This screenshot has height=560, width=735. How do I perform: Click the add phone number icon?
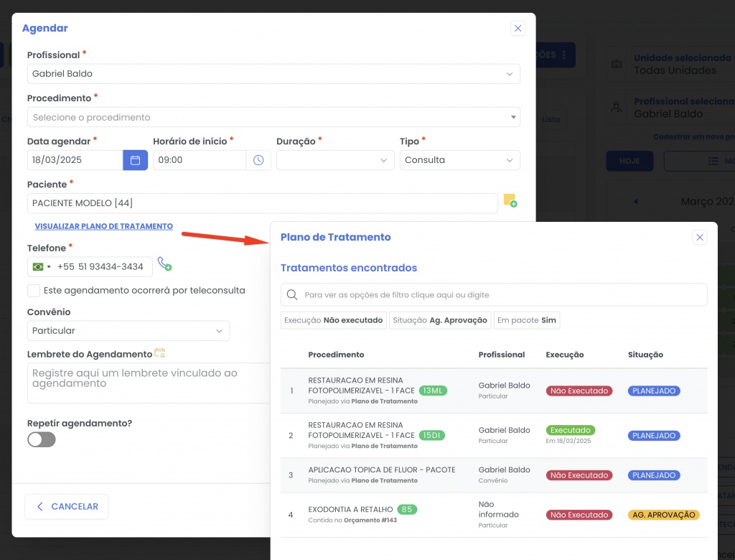click(164, 264)
